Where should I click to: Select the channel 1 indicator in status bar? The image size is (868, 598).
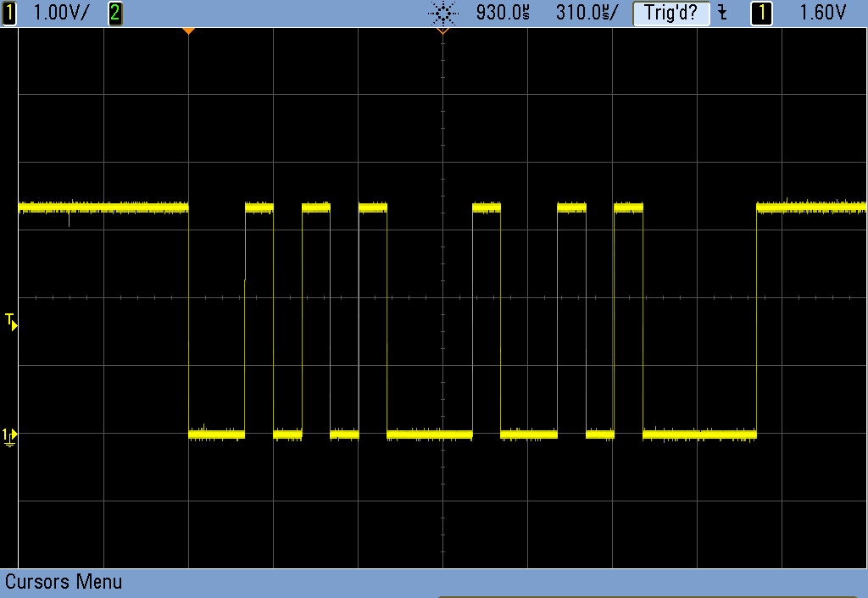pyautogui.click(x=9, y=13)
